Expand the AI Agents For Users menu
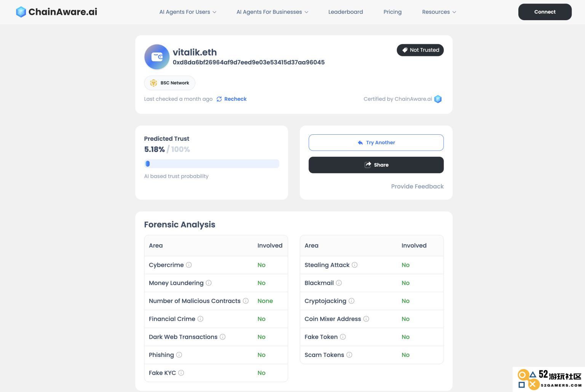585x392 pixels. click(188, 12)
